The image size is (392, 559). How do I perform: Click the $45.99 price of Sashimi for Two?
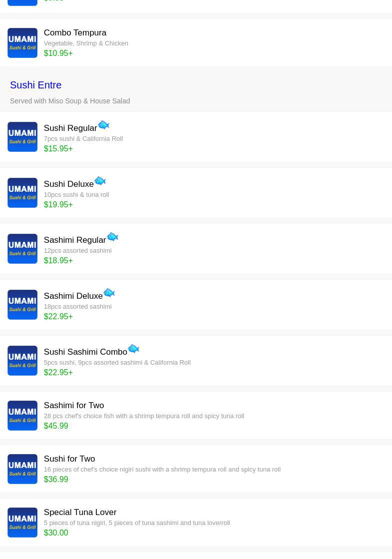coord(56,426)
